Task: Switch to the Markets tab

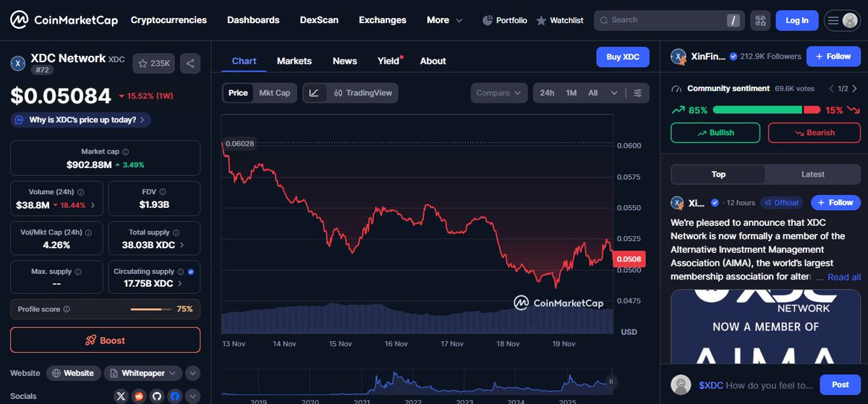Action: pos(294,61)
